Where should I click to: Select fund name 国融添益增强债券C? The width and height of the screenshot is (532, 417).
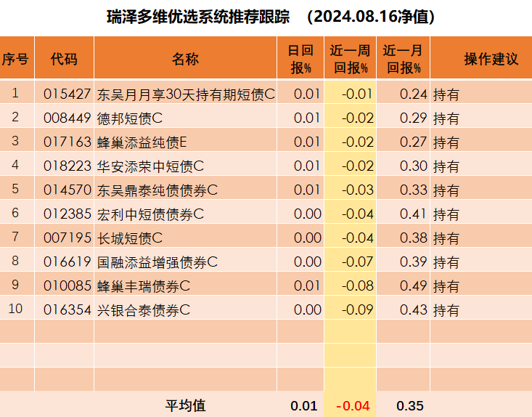pos(157,262)
